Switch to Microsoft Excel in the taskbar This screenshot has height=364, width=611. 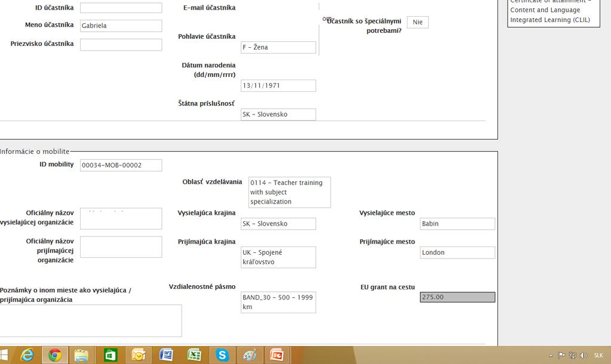tap(194, 355)
